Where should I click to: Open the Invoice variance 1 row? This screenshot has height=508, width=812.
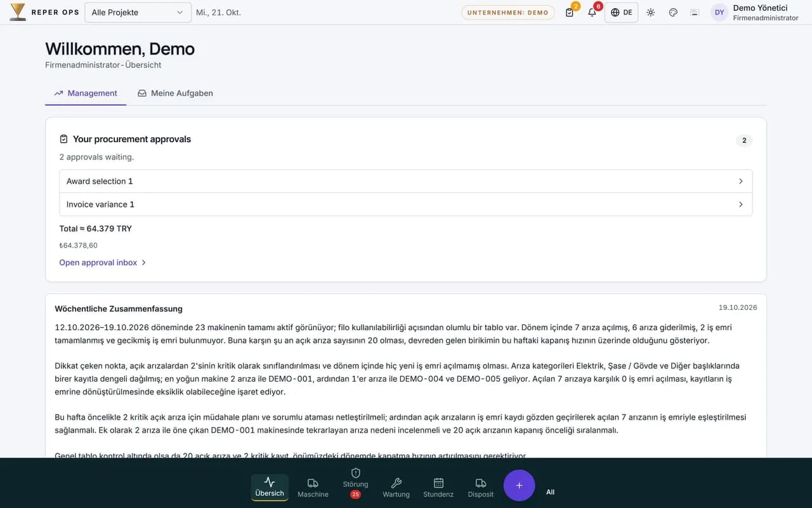coord(406,204)
